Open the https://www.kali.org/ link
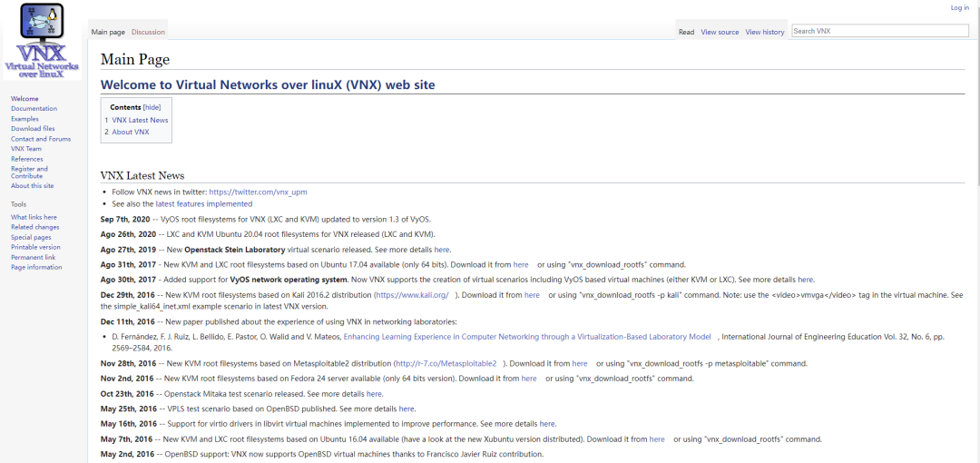 pos(411,295)
